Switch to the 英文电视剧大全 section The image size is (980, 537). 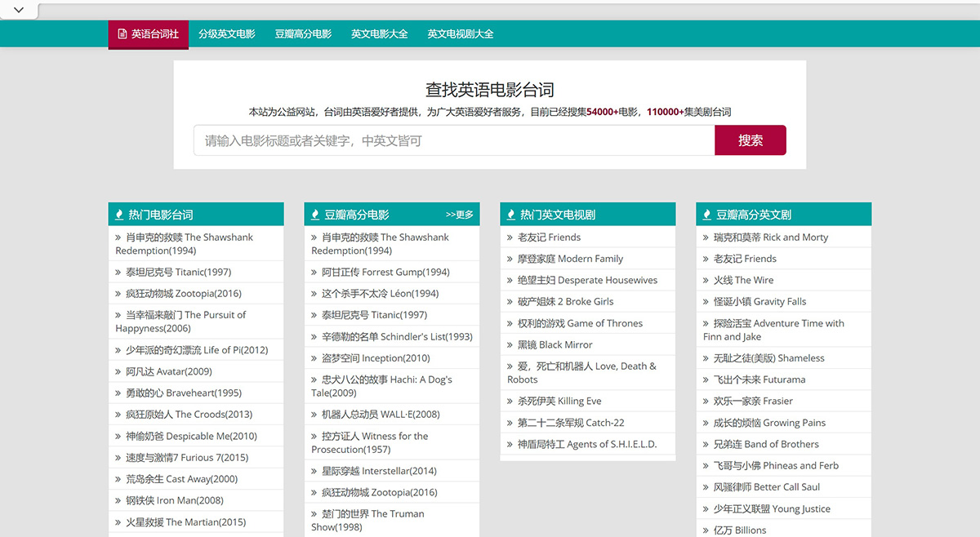(x=459, y=34)
